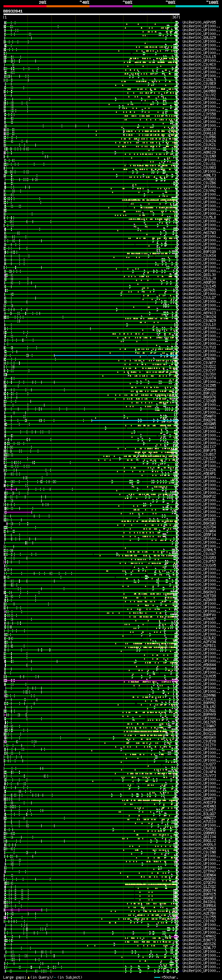The image size is (222, 980).
Task: Click hit label UniRef100_Q38CJ3
Action: [199, 129]
